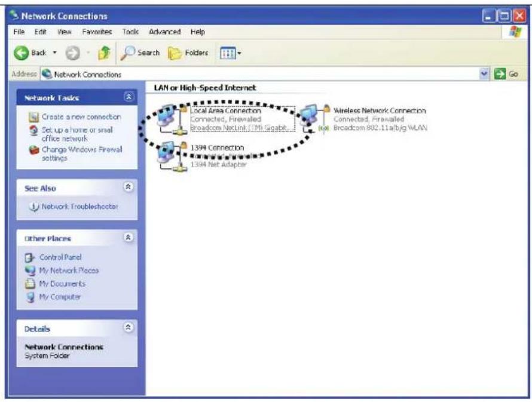Close the Network Connections window
The image size is (532, 402).
(x=519, y=16)
